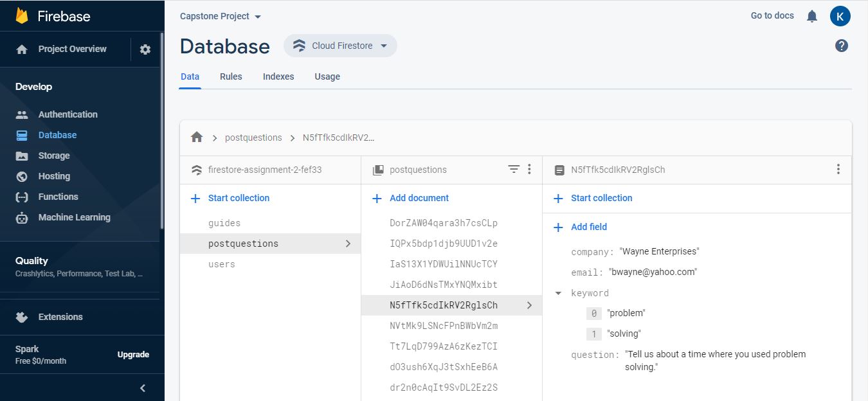This screenshot has height=401, width=868.
Task: Click the Cloud Firestore logo icon
Action: click(299, 46)
